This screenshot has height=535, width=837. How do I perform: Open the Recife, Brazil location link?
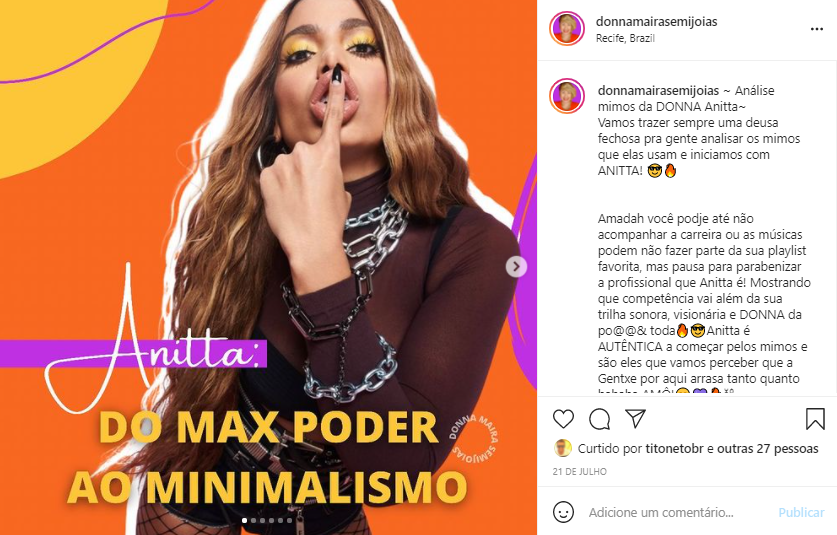(625, 38)
